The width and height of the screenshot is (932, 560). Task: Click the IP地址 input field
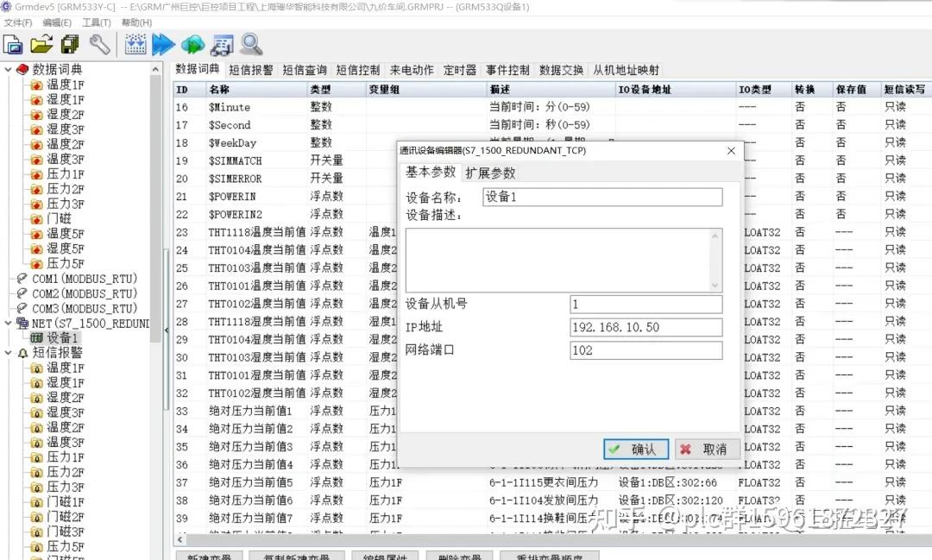645,327
